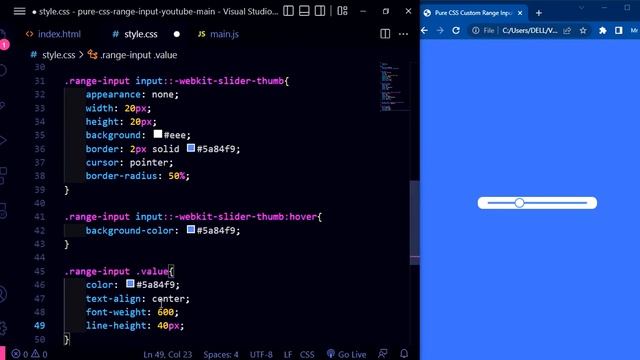
Task: Open Manage gear in activity bar
Action: click(x=3, y=327)
